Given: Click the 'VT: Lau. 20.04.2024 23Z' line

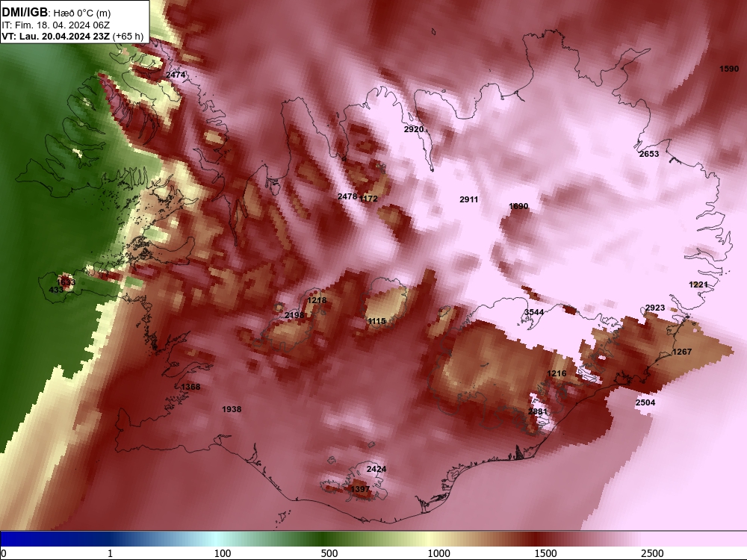Looking at the screenshot, I should pos(56,37).
